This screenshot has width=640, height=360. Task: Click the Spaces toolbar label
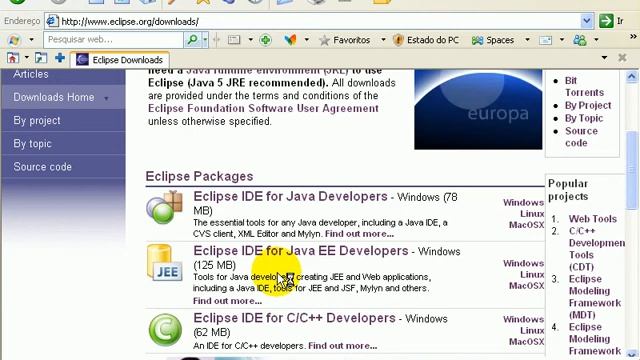500,40
